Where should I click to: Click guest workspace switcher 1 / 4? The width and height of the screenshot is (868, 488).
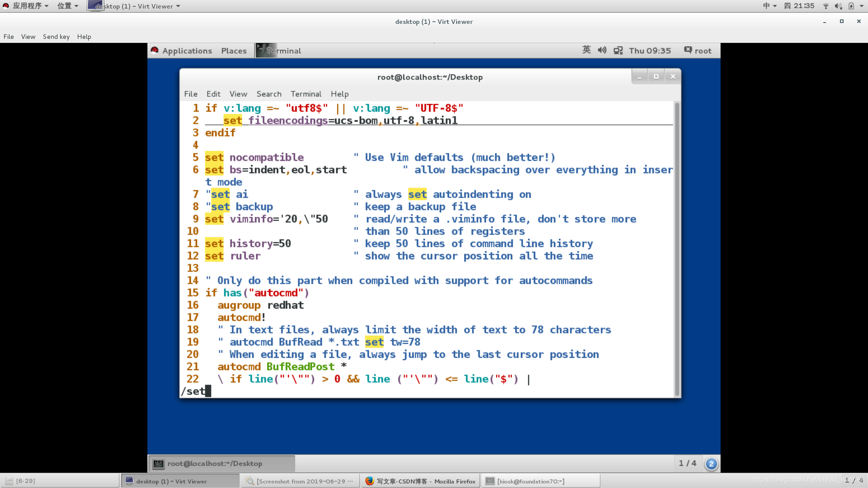pyautogui.click(x=687, y=463)
